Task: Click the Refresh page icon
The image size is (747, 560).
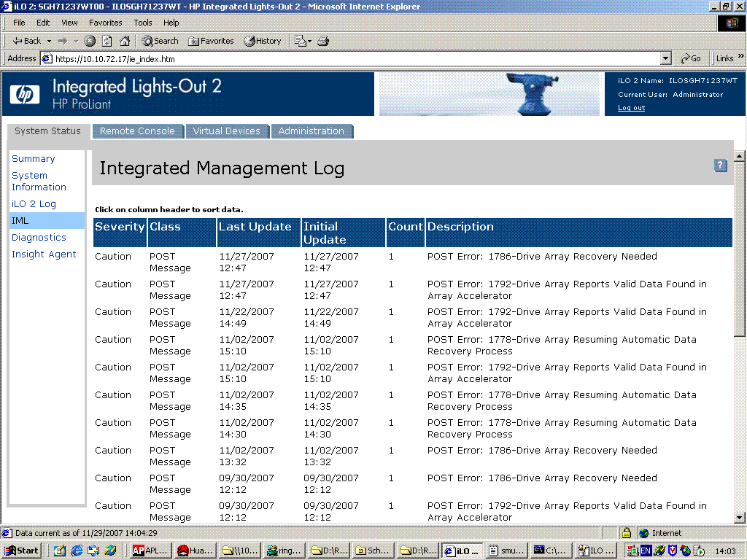Action: [107, 41]
